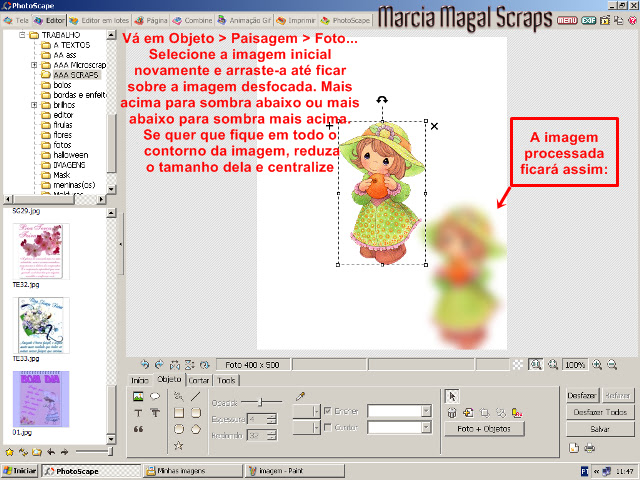Click the zoom out magnifier icon
Image resolution: width=640 pixels, height=480 pixels.
point(612,364)
